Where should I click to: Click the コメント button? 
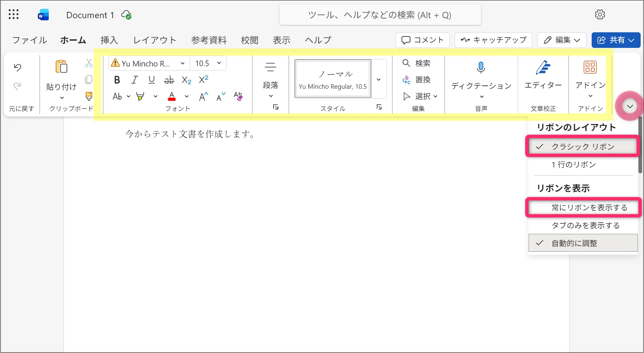(x=422, y=40)
